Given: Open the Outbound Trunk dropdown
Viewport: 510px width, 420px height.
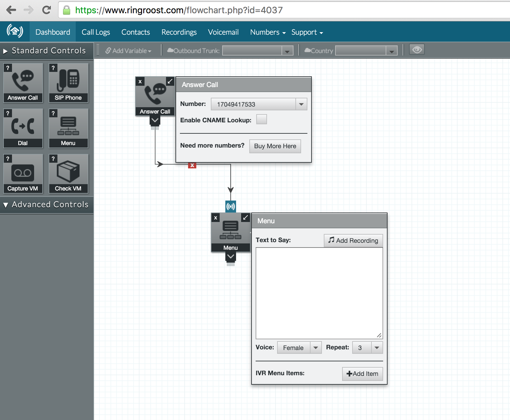Looking at the screenshot, I should [258, 51].
